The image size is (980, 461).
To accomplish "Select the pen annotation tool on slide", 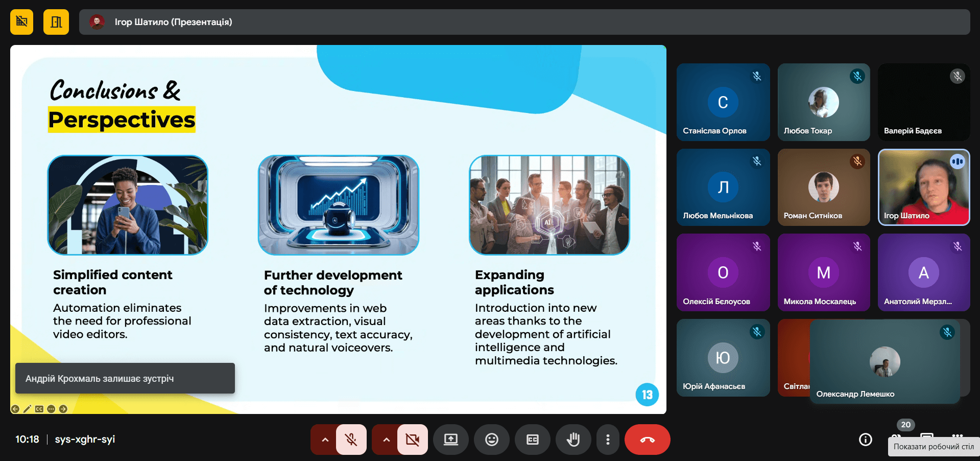I will (x=27, y=409).
